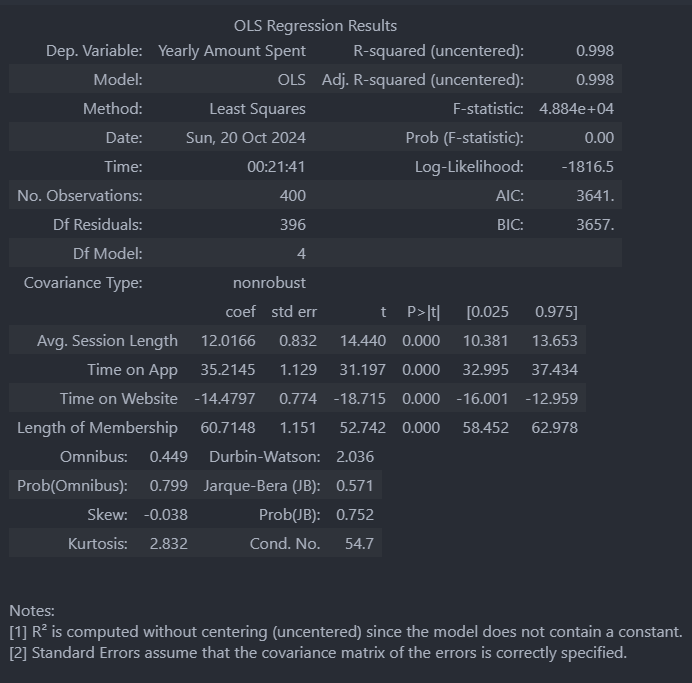The width and height of the screenshot is (692, 683).
Task: Select the Date value Sun, 20 Oct 2024
Action: click(246, 138)
